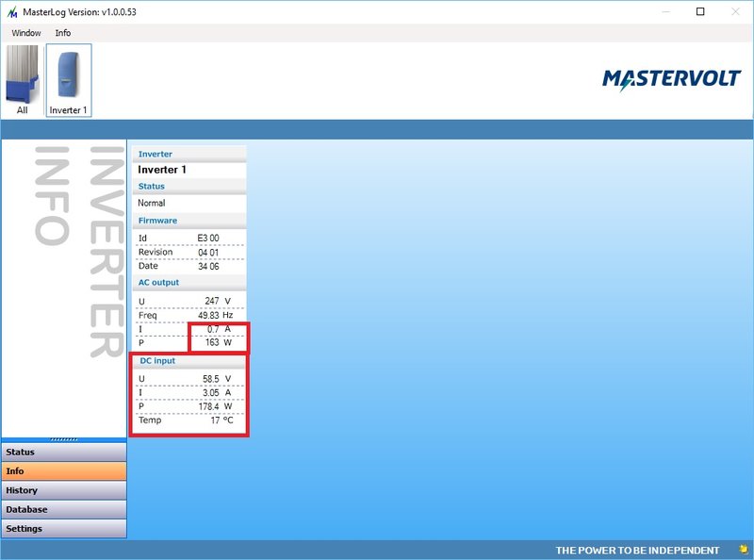
Task: Click the yellow status indicator icon
Action: click(x=745, y=549)
